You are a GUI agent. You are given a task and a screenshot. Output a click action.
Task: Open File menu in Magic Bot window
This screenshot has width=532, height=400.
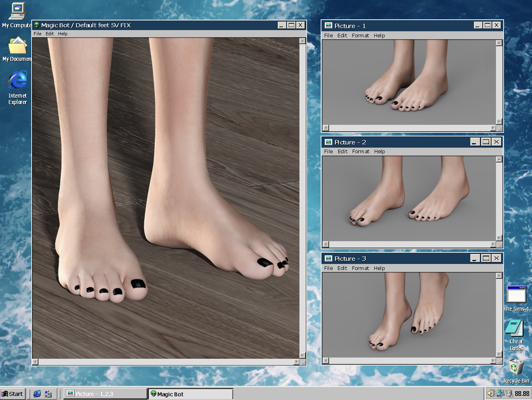37,34
